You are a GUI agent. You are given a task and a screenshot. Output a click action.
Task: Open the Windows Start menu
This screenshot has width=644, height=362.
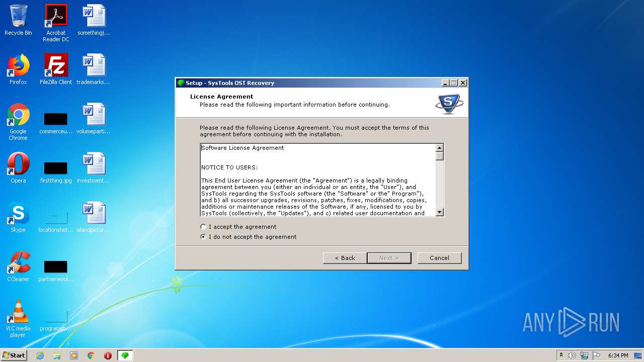click(14, 355)
